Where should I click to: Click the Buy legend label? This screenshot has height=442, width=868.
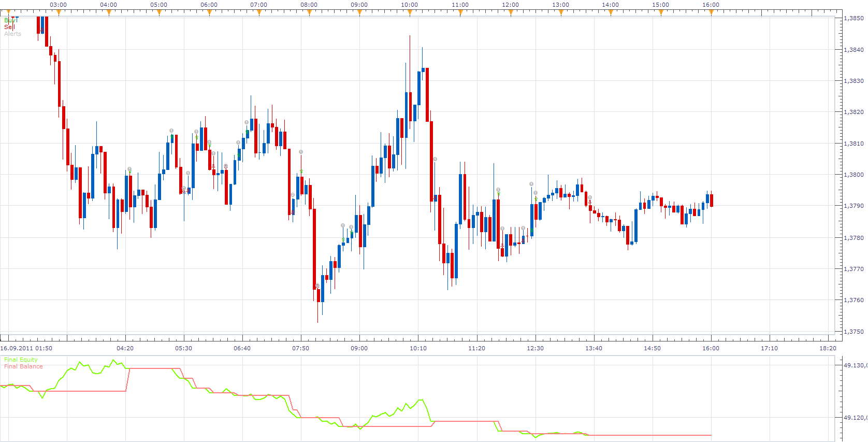pos(9,21)
